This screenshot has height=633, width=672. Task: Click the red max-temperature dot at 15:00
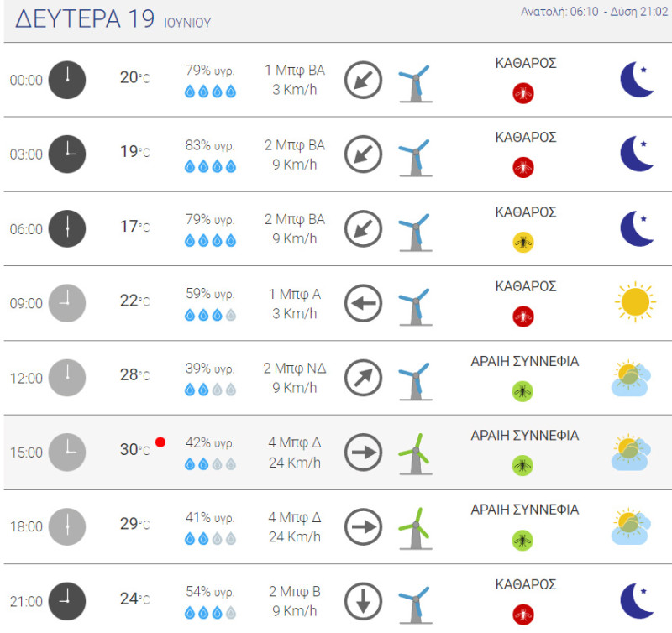click(x=160, y=442)
